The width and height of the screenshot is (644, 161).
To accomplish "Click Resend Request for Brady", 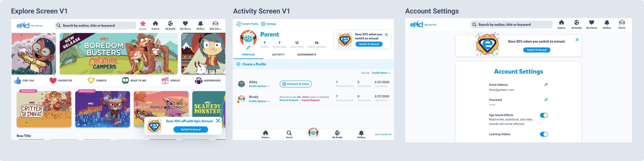I will pyautogui.click(x=289, y=100).
